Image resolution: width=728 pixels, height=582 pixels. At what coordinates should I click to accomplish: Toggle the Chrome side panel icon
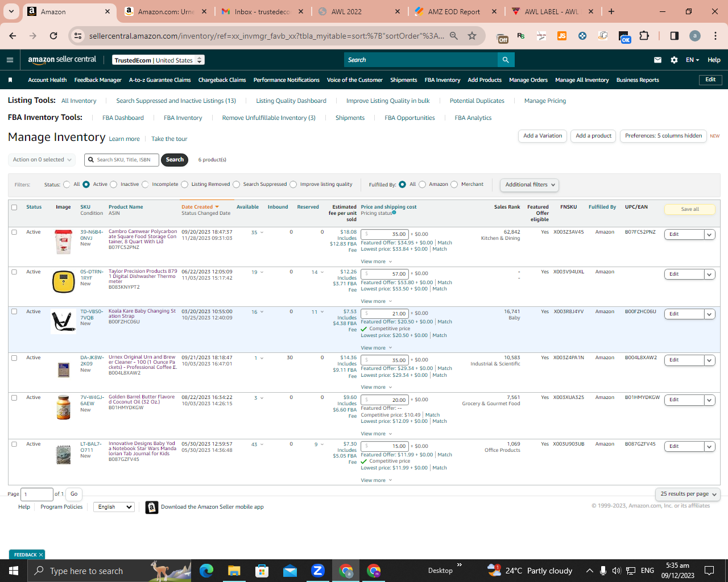tap(675, 36)
